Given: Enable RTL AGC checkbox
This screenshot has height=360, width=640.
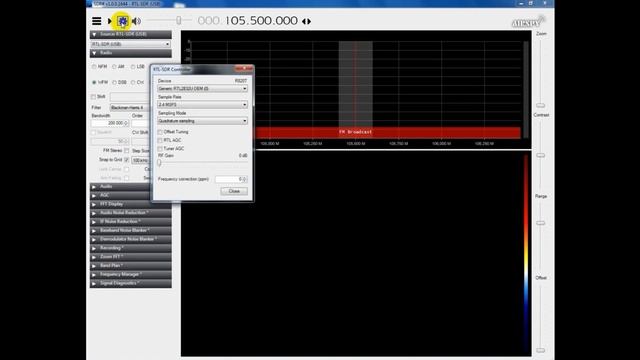Looking at the screenshot, I should tap(160, 140).
